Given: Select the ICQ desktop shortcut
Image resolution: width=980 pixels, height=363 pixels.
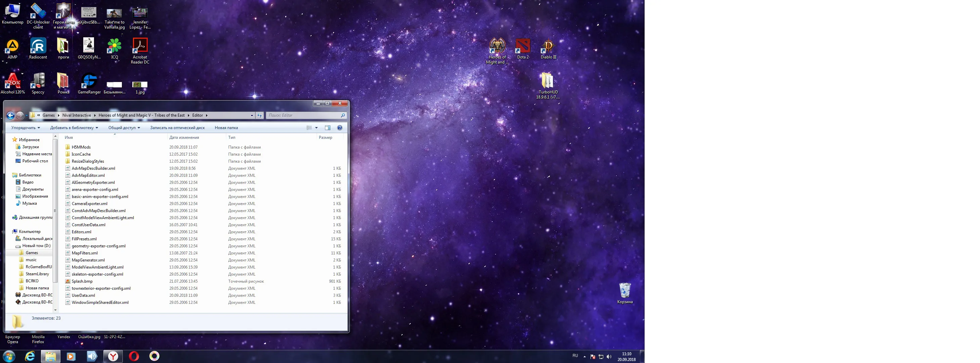Looking at the screenshot, I should click(x=114, y=48).
